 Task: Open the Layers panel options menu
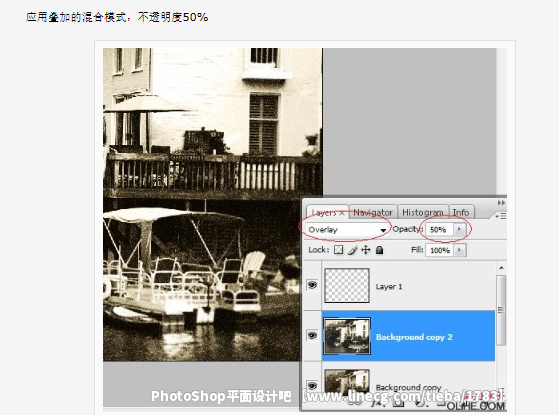(501, 216)
